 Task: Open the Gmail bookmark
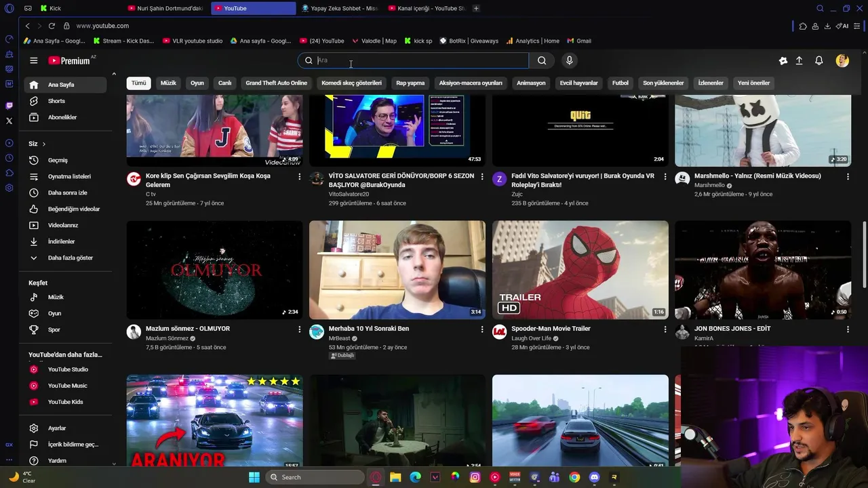579,41
